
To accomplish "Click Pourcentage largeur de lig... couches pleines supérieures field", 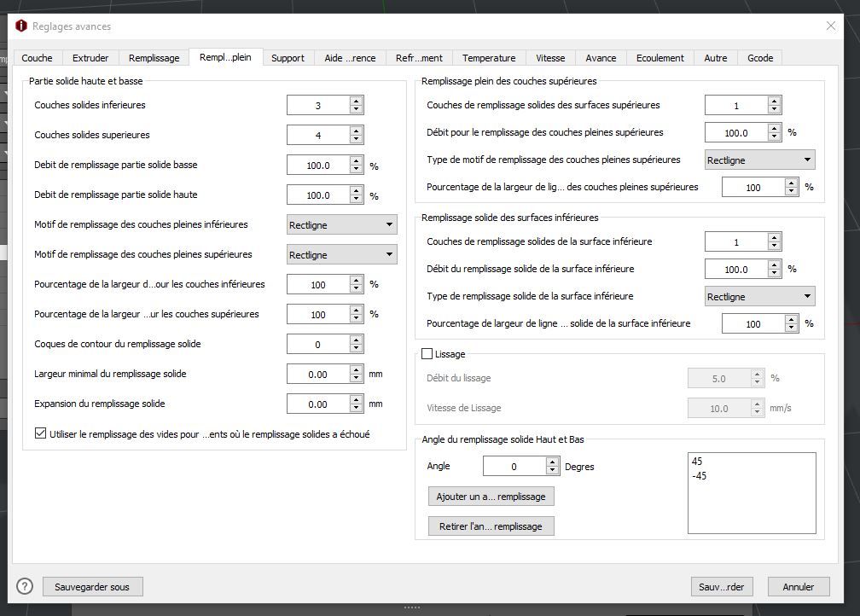I will point(753,187).
